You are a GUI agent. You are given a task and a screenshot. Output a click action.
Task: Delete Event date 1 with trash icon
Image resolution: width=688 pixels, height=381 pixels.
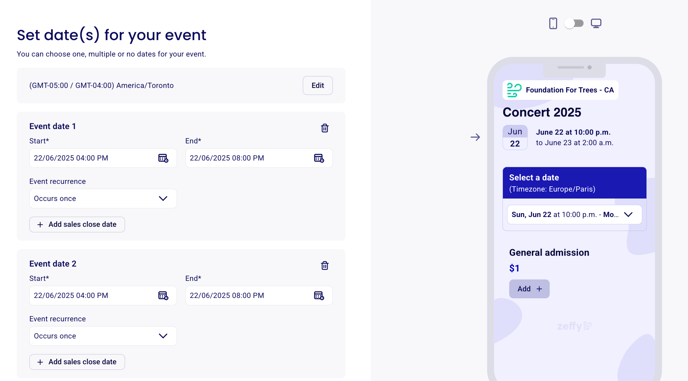[325, 128]
